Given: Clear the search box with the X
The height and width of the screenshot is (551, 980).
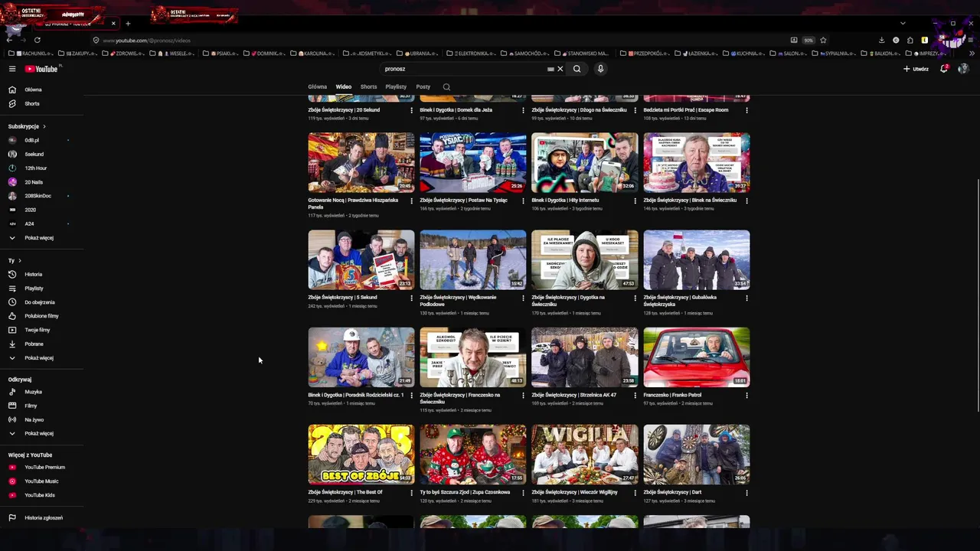Looking at the screenshot, I should (560, 69).
